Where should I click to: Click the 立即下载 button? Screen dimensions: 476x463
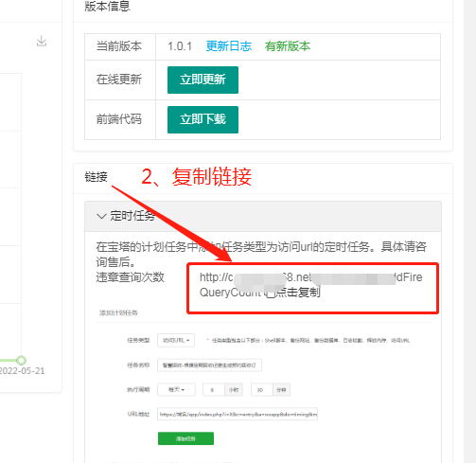click(x=203, y=119)
